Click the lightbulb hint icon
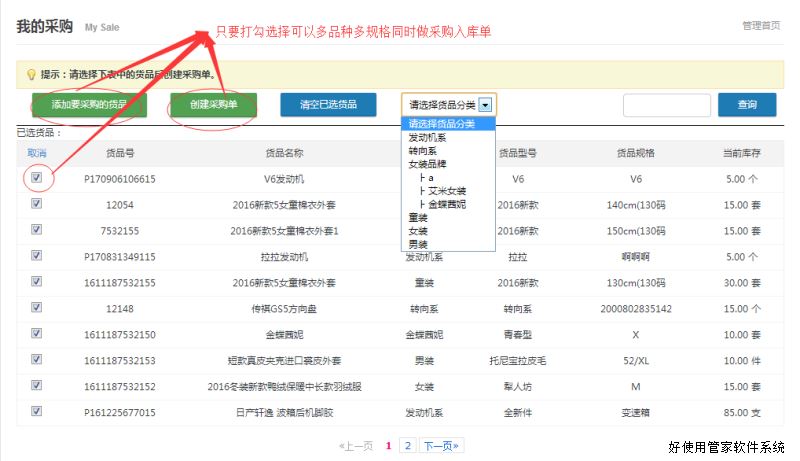The image size is (800, 461). click(x=31, y=75)
